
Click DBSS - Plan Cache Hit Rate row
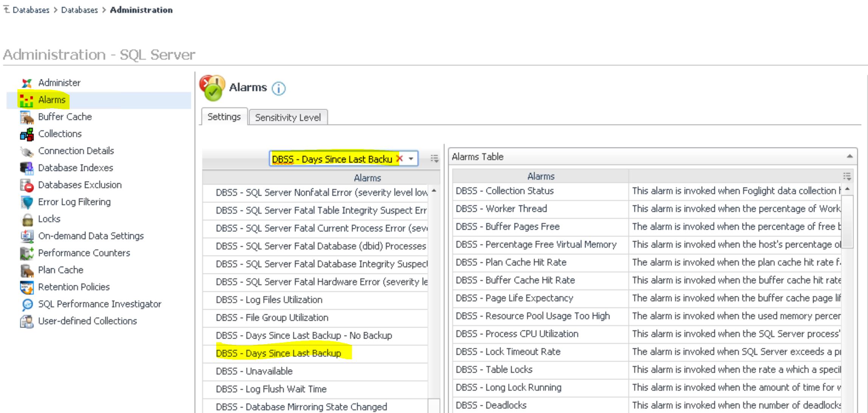point(647,262)
